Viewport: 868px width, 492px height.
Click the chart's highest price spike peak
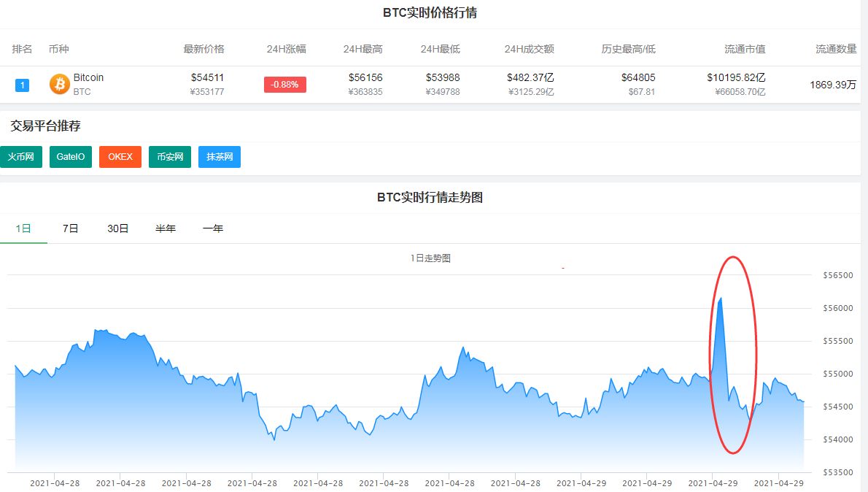pos(720,299)
